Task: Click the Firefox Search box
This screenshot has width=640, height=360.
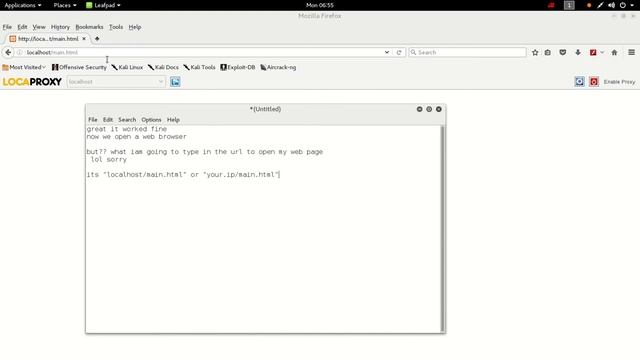Action: [x=467, y=52]
